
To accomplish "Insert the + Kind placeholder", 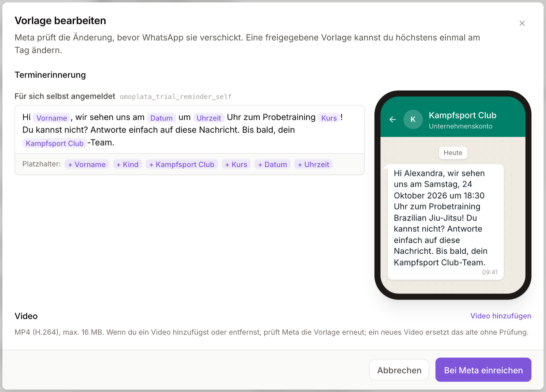I will (x=127, y=164).
